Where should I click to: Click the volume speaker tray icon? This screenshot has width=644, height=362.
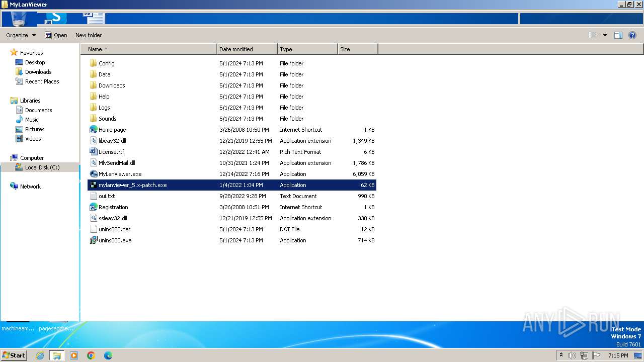click(x=572, y=355)
